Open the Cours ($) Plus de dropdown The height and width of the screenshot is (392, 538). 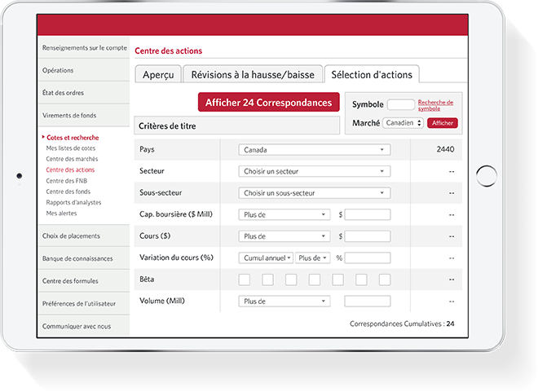pos(284,236)
